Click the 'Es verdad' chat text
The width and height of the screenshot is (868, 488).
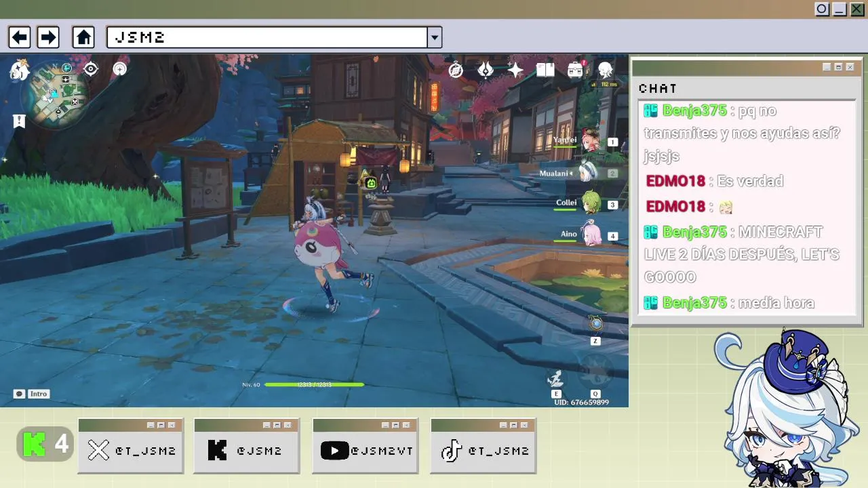tap(750, 181)
